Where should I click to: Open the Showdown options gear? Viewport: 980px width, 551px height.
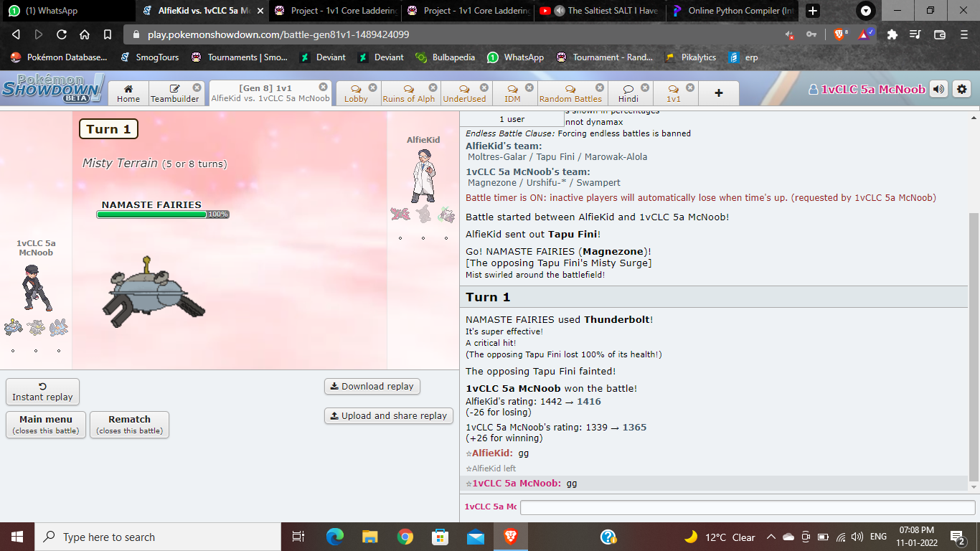point(961,90)
